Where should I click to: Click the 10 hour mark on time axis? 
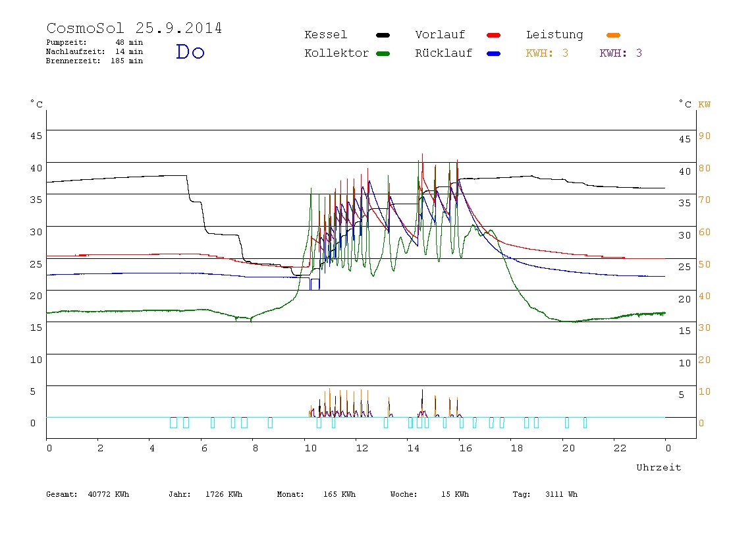click(311, 448)
